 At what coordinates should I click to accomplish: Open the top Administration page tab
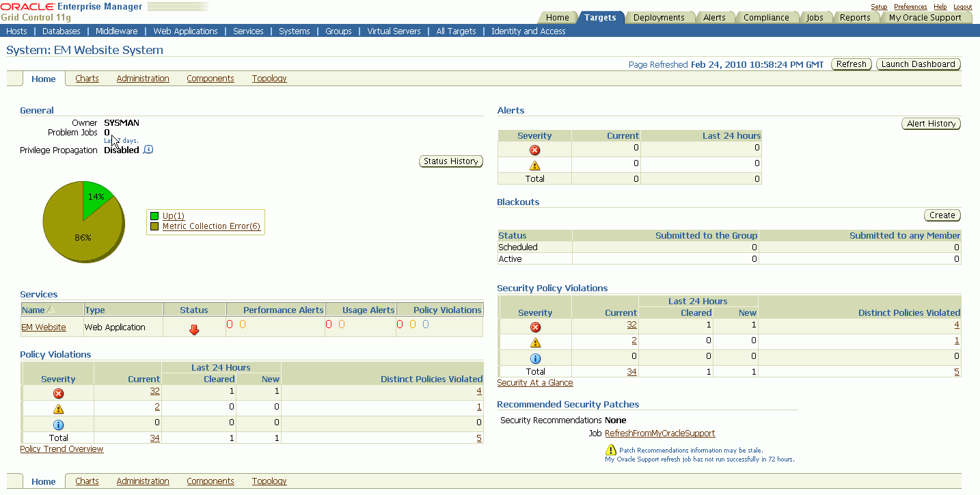pos(143,79)
